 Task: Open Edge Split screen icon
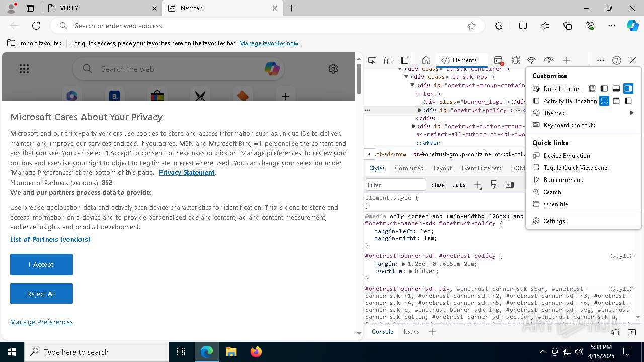point(523,26)
